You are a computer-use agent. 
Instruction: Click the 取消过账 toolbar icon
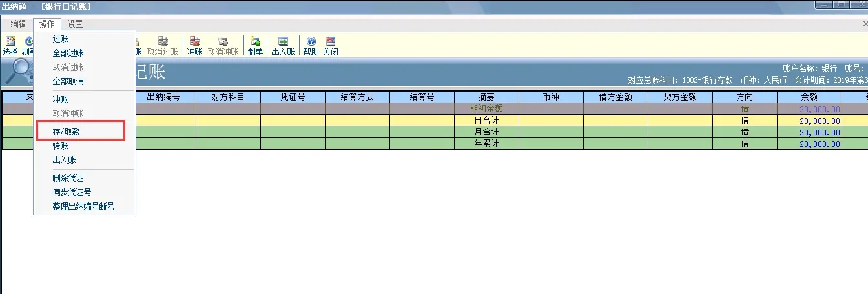pyautogui.click(x=162, y=46)
